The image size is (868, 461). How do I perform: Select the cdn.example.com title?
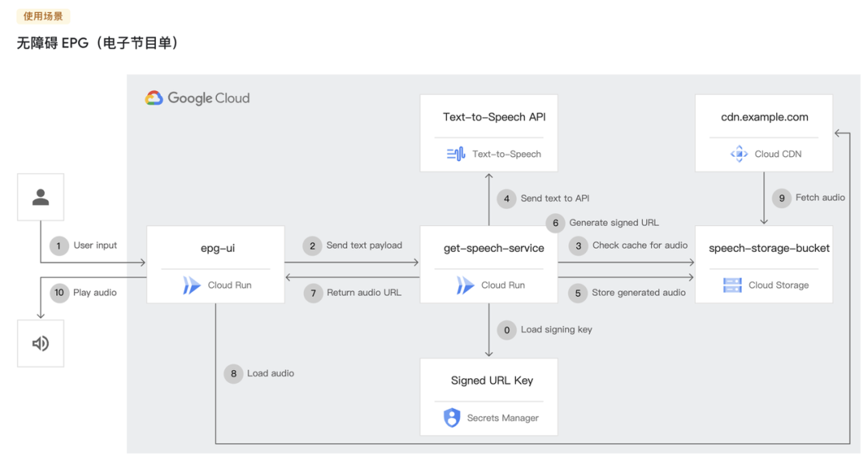(764, 117)
